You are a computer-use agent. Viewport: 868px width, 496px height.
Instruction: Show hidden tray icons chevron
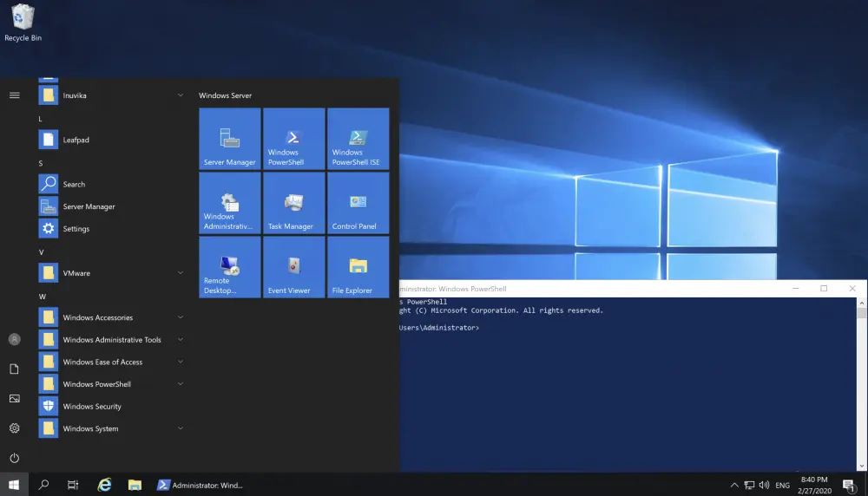point(734,485)
